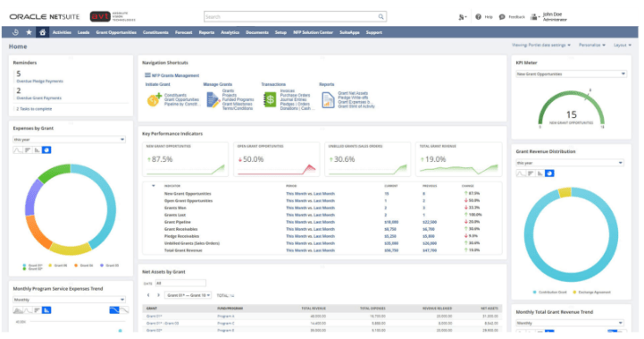
Task: Go to the Home house icon
Action: [42, 32]
